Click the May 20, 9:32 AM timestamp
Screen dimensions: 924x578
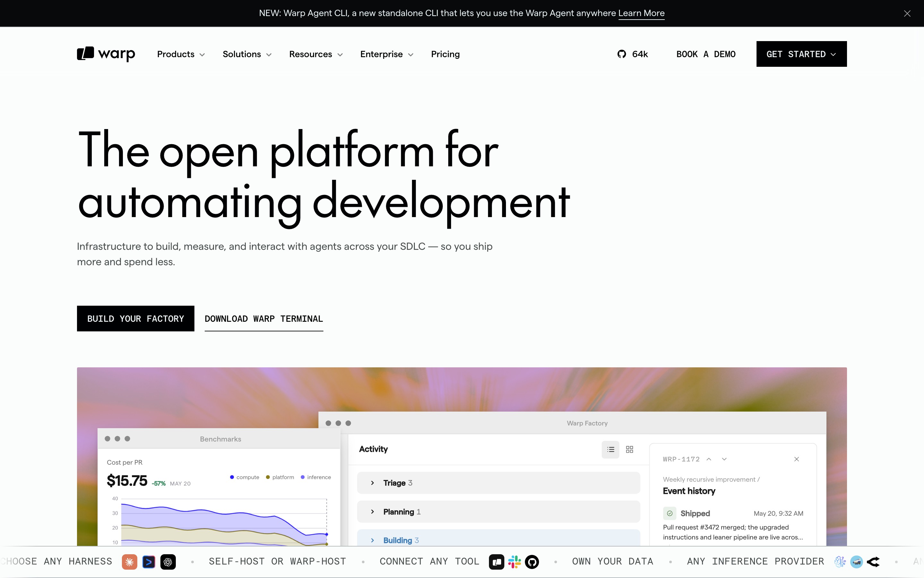click(778, 513)
